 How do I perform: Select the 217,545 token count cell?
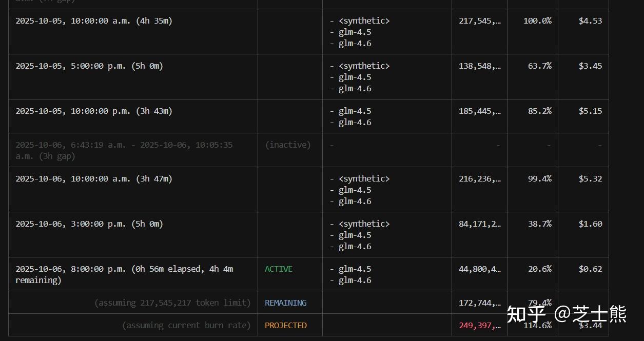pyautogui.click(x=479, y=21)
